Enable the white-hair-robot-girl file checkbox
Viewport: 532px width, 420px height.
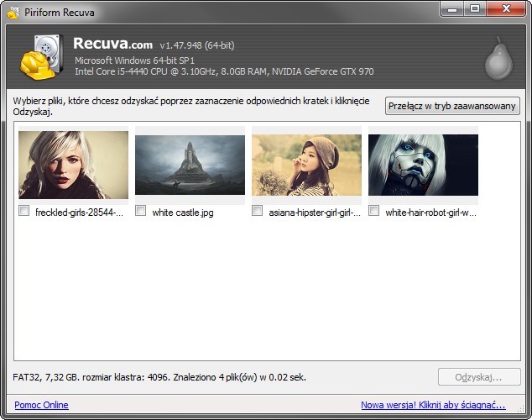tap(374, 211)
